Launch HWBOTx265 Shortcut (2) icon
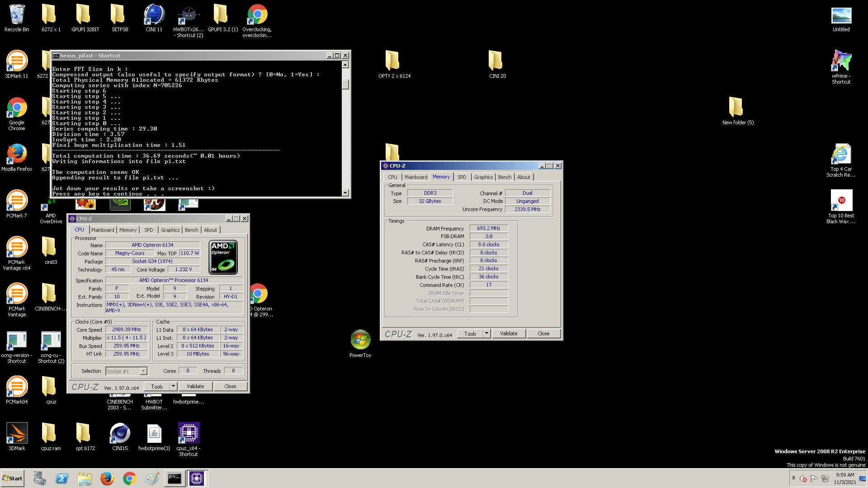Viewport: 868px width, 488px height. (189, 21)
